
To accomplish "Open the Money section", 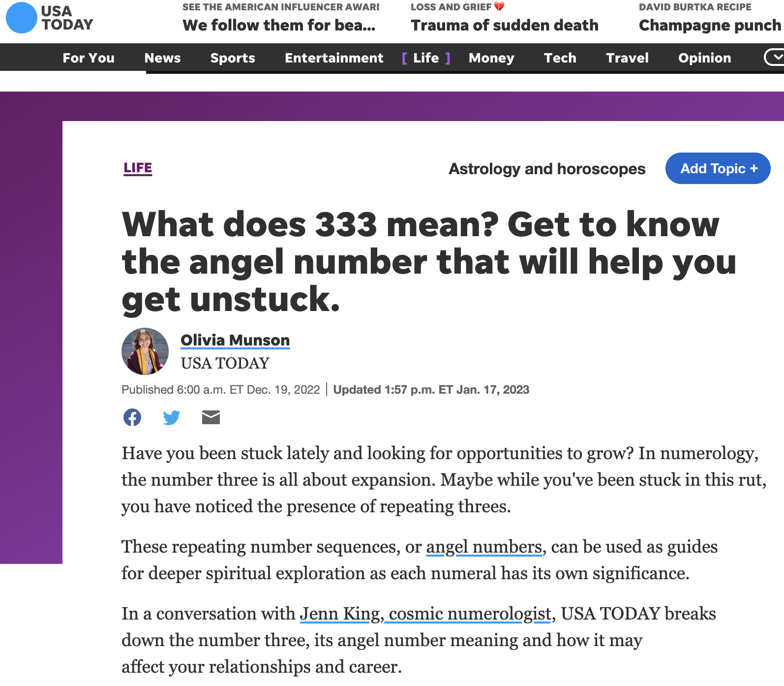I will click(491, 58).
